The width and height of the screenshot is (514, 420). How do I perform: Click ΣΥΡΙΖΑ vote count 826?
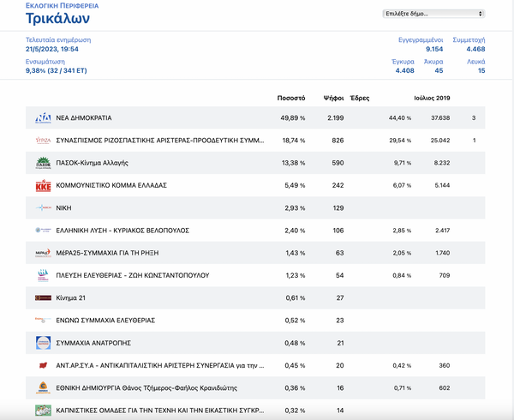coord(338,141)
